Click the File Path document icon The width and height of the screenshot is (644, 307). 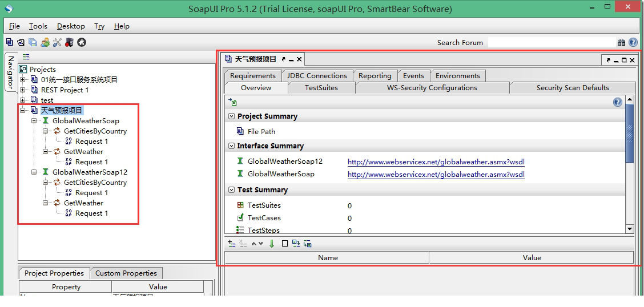tap(240, 131)
